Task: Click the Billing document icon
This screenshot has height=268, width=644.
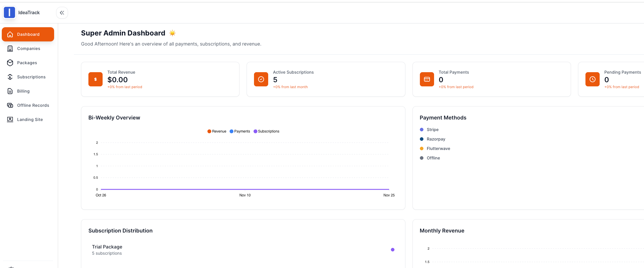Action: tap(10, 91)
